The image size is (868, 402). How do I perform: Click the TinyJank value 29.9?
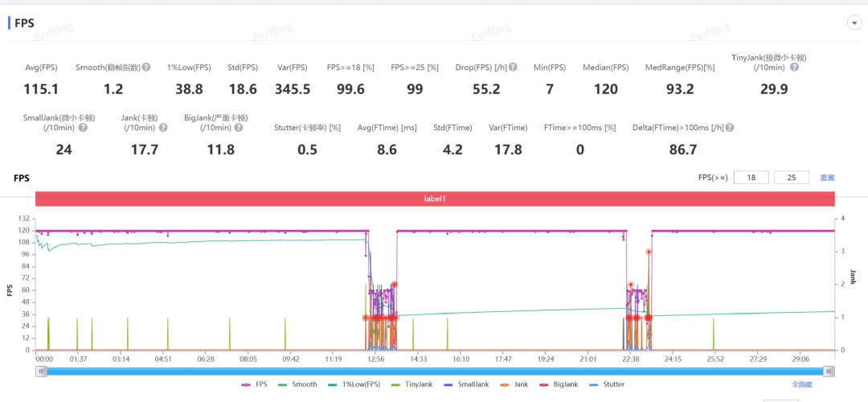774,88
